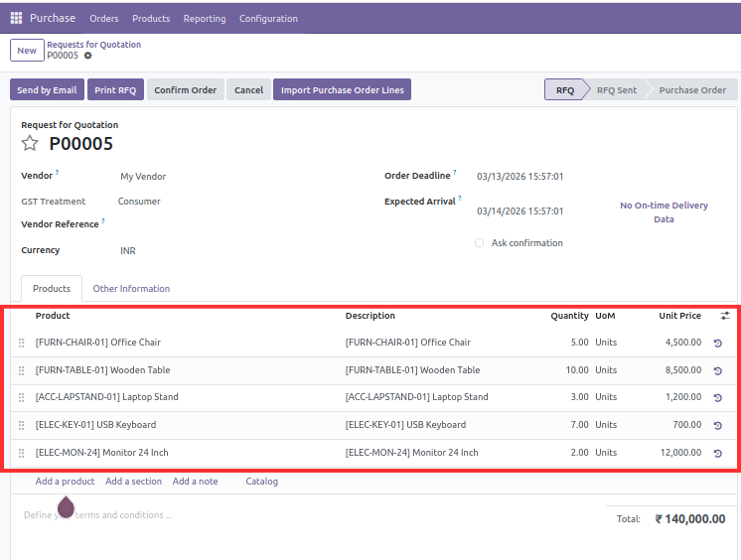Open the Catalog link
The height and width of the screenshot is (560, 741).
pos(262,482)
